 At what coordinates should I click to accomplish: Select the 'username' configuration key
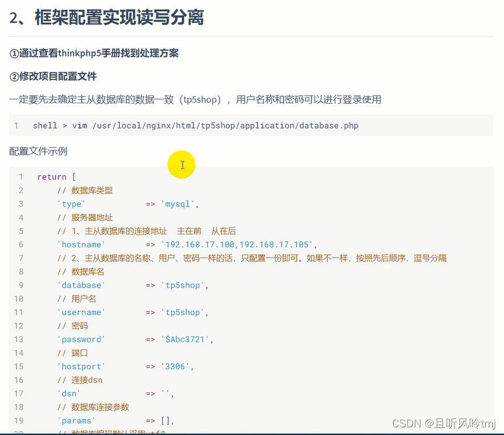point(80,312)
